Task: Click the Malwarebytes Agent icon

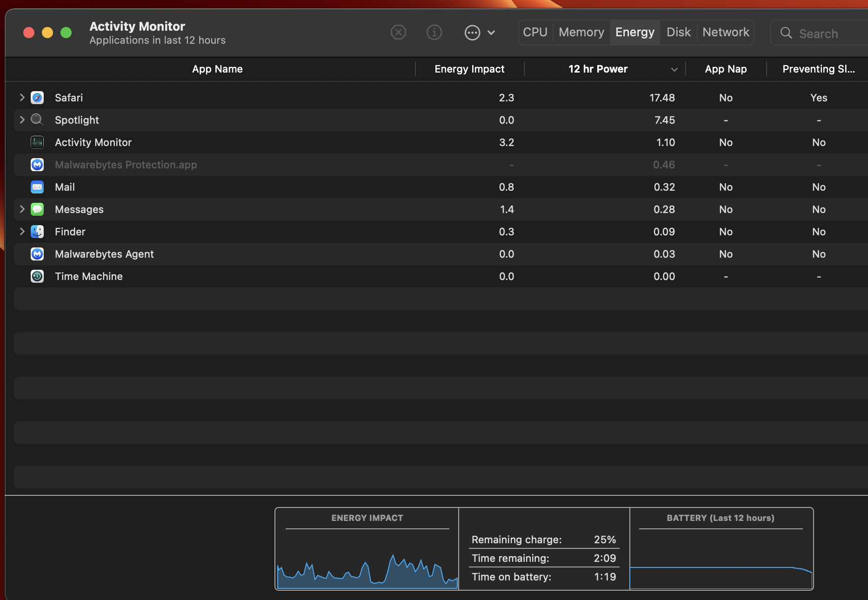Action: pyautogui.click(x=37, y=254)
